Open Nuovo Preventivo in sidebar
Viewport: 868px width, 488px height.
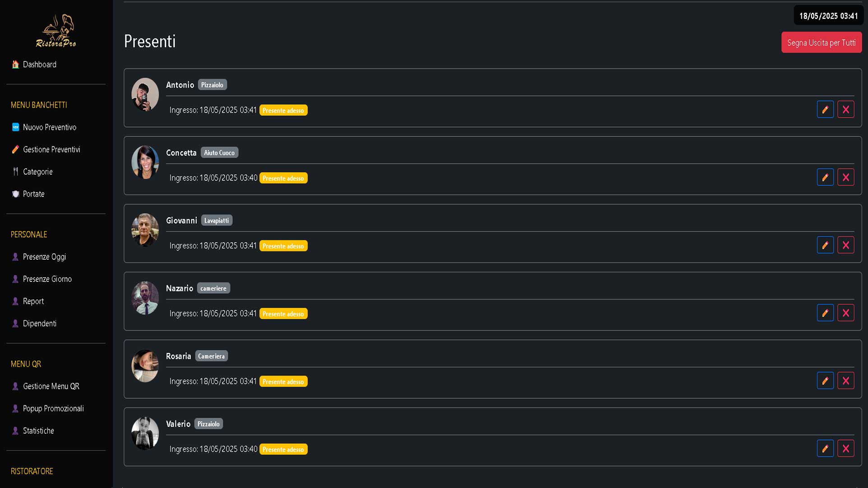pyautogui.click(x=49, y=127)
